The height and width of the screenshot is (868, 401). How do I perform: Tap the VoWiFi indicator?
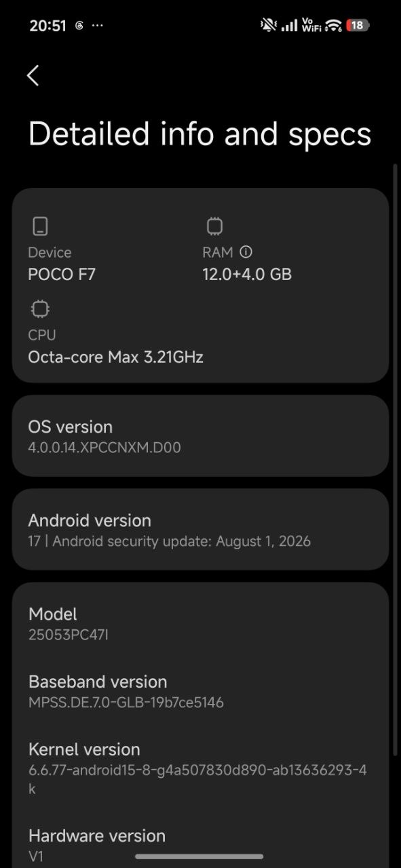(x=311, y=25)
